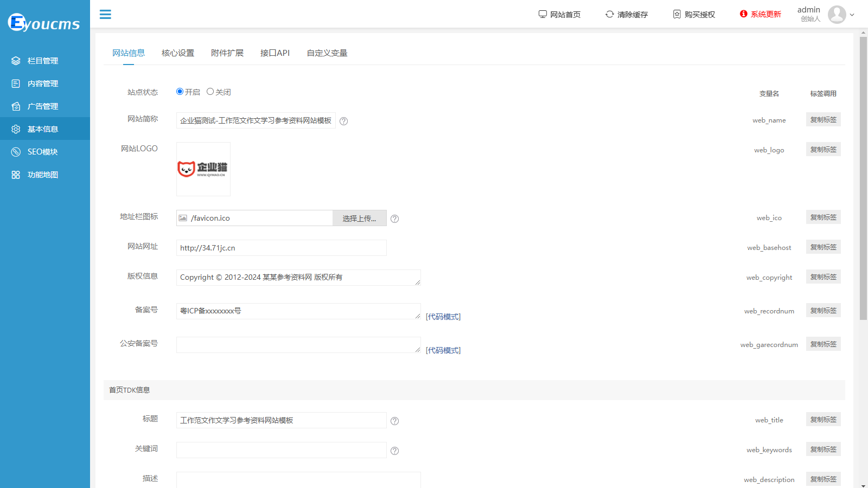The width and height of the screenshot is (868, 488).
Task: Click the 网站网址 input field
Action: [x=281, y=248]
